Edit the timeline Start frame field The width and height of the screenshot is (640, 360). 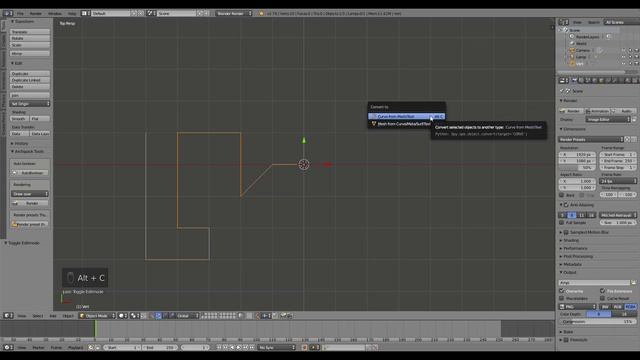pos(121,348)
